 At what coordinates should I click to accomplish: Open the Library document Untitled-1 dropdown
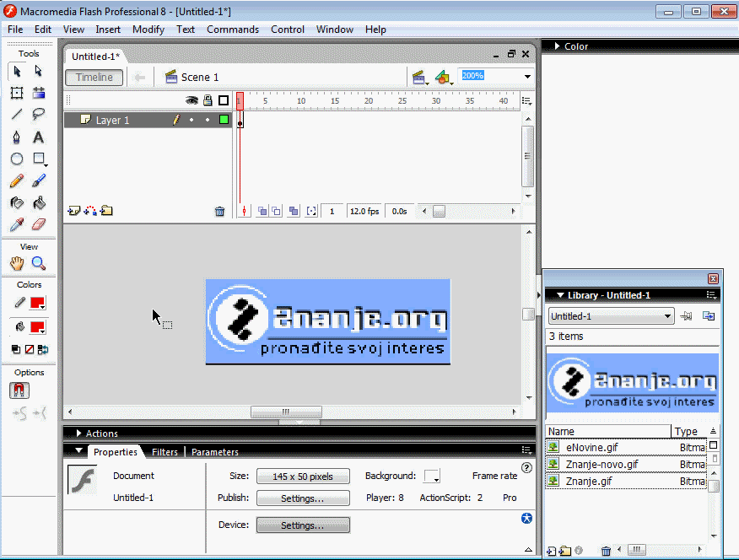pyautogui.click(x=612, y=316)
